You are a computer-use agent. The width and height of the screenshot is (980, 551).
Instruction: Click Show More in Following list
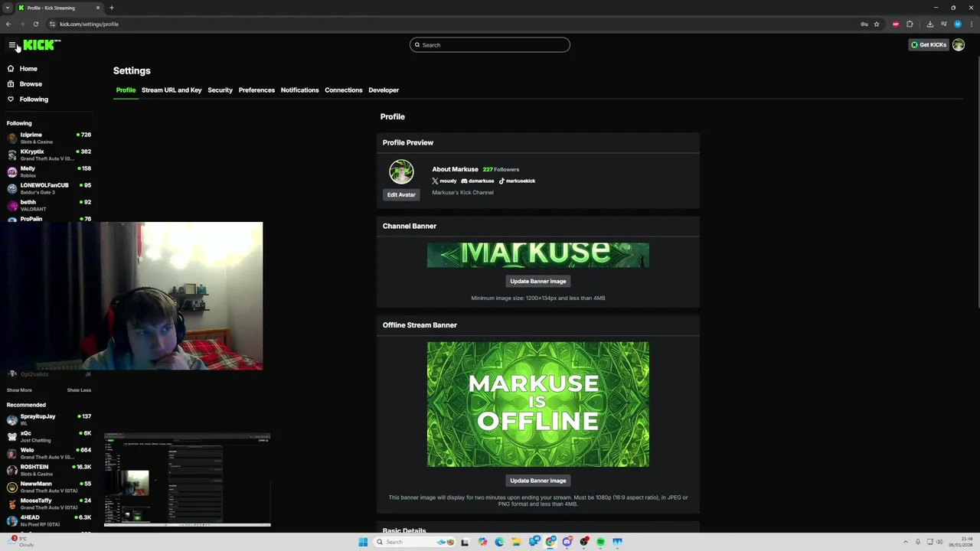coord(19,390)
